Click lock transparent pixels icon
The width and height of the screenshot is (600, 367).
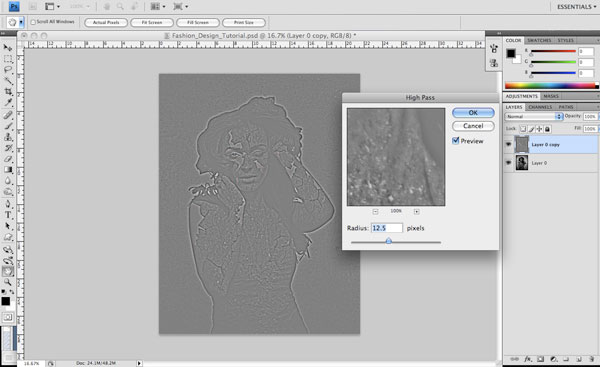click(x=523, y=129)
